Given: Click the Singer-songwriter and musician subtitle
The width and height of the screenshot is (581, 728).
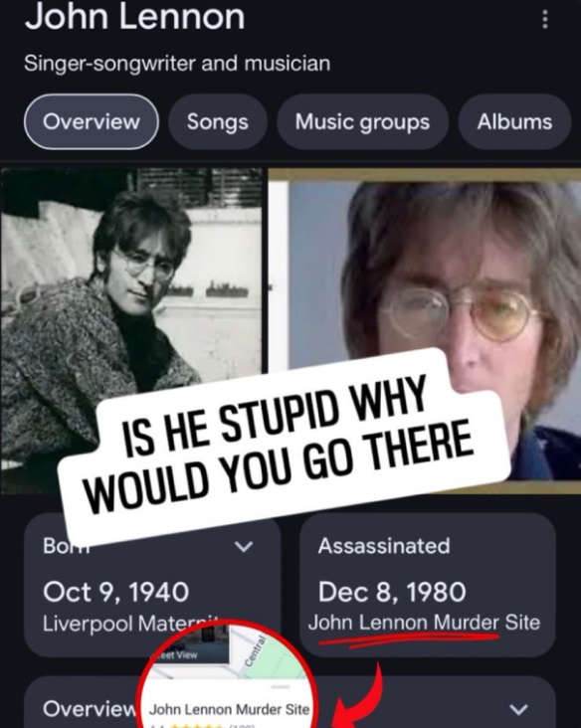Looking at the screenshot, I should pyautogui.click(x=177, y=63).
